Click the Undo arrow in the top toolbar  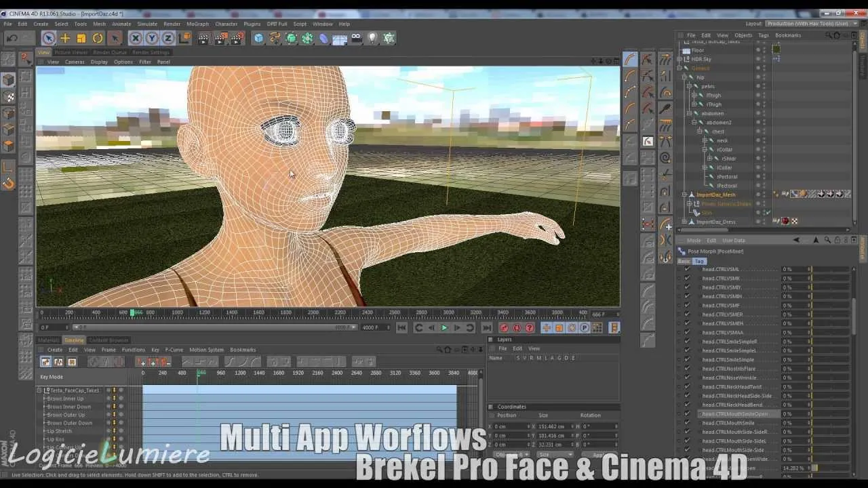tap(12, 39)
